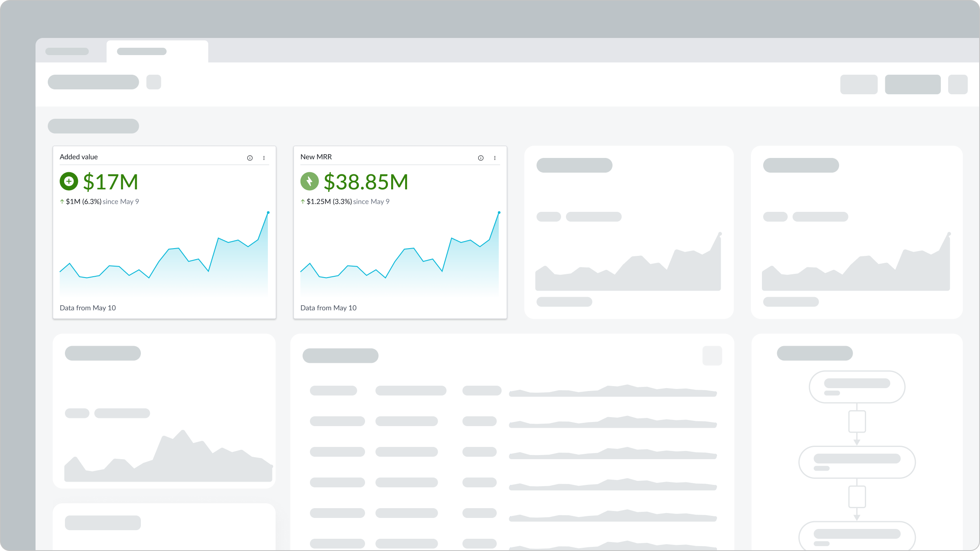Click the info icon on the Added value card
The image size is (980, 551).
[x=250, y=158]
